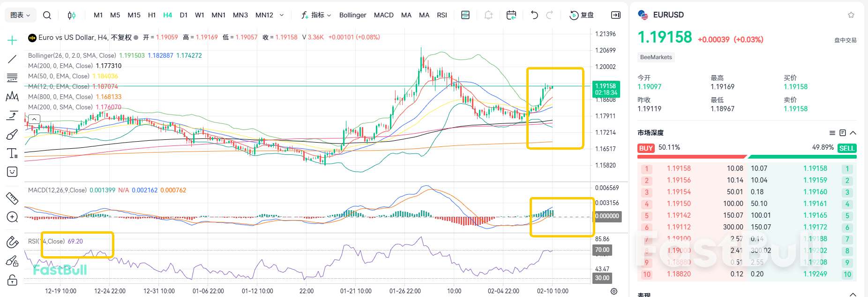The height and width of the screenshot is (297, 868).
Task: Open the 图表 chart dropdown
Action: (20, 15)
